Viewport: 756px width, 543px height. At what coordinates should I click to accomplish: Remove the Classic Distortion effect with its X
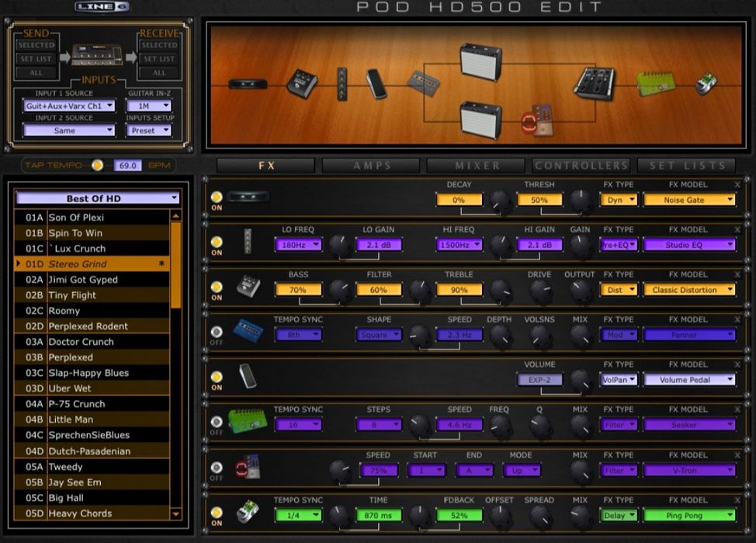[x=737, y=274]
